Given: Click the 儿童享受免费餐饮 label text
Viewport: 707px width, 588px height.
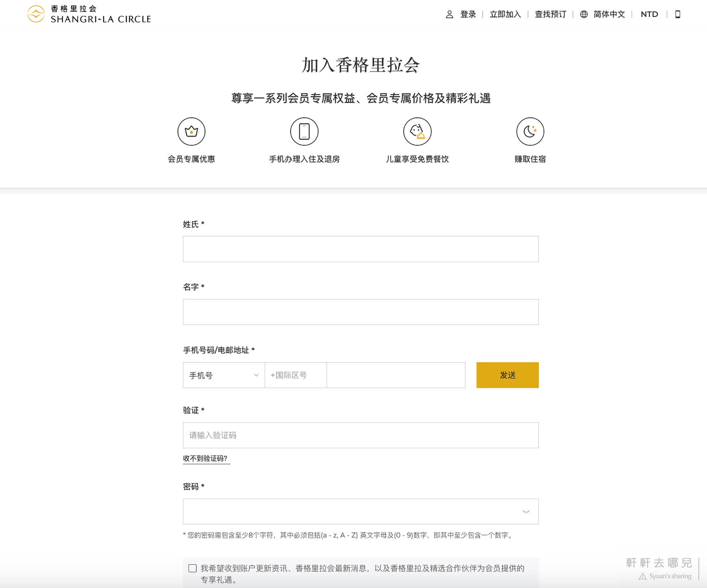Looking at the screenshot, I should pos(417,159).
